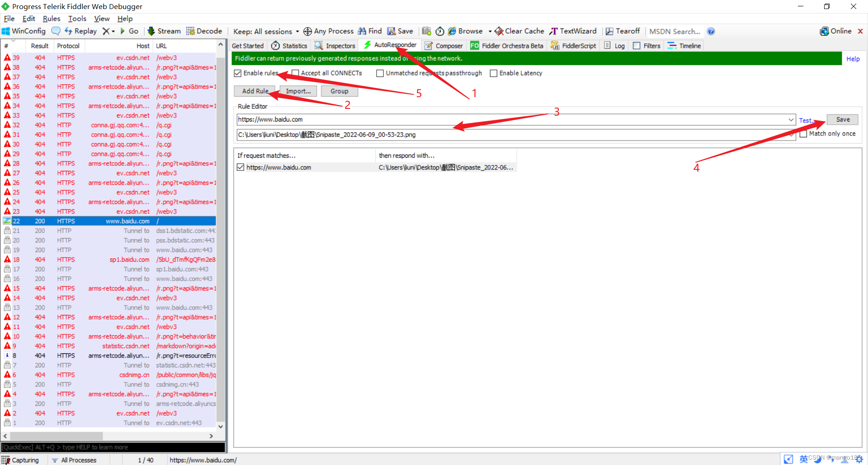
Task: Click the sessions list horizontal scrollbar
Action: pyautogui.click(x=108, y=436)
